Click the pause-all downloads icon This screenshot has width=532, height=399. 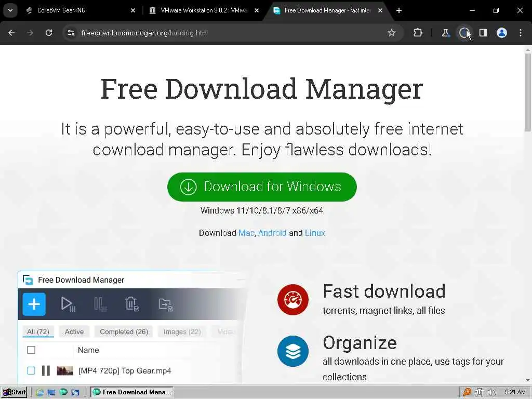click(100, 304)
